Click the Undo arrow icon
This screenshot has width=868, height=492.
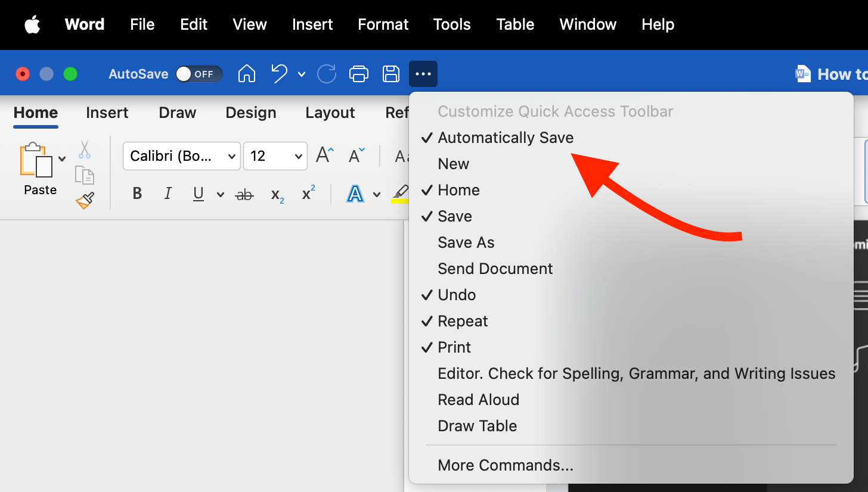click(x=279, y=74)
